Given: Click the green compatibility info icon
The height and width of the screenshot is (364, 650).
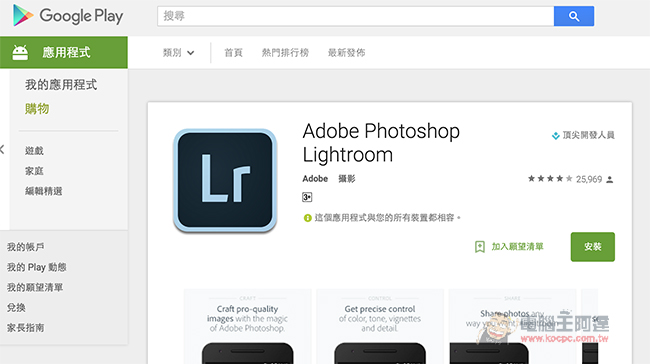Looking at the screenshot, I should click(x=307, y=218).
